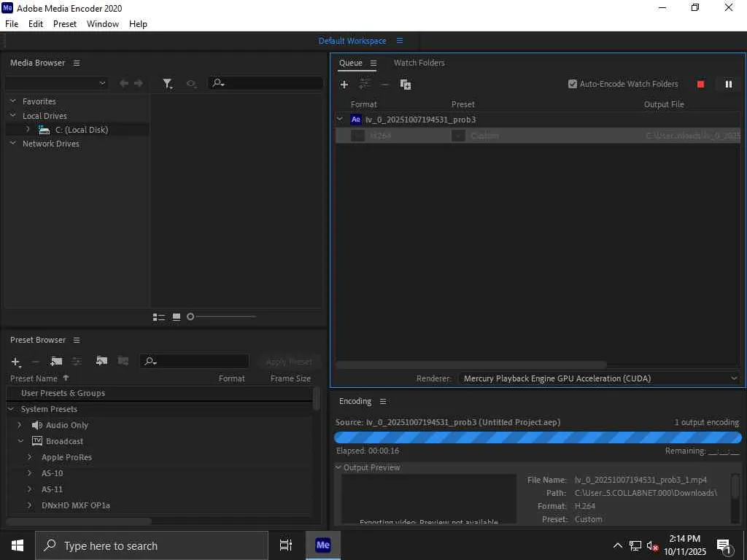Viewport: 747px width, 560px height.
Task: Click the Media Browser filter funnel icon
Action: pos(167,84)
